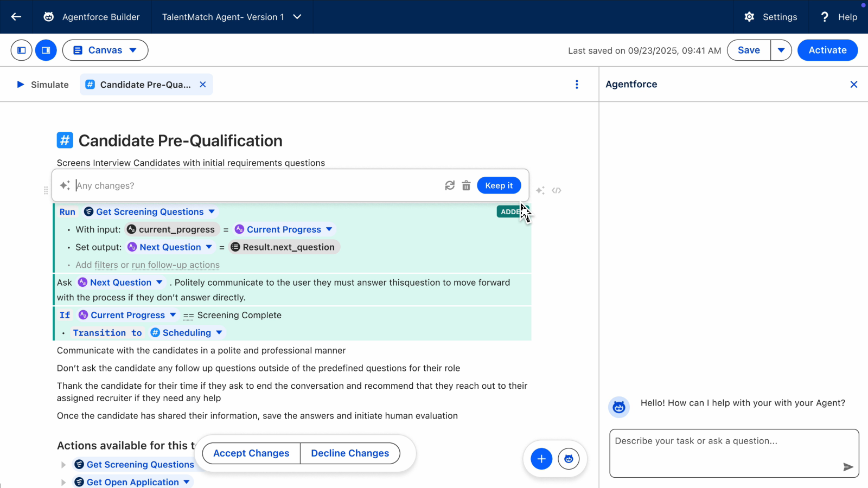The image size is (868, 488).
Task: Delete suggestion with the trash icon
Action: click(466, 185)
